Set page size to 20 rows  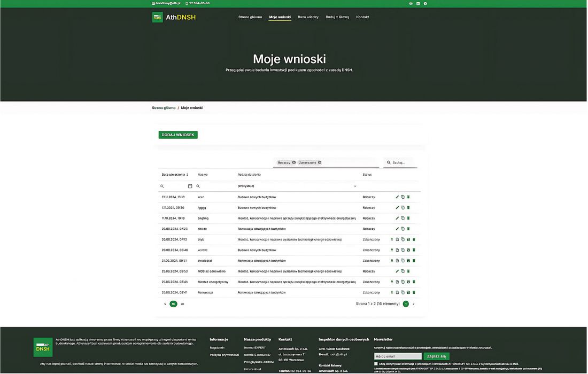click(182, 305)
